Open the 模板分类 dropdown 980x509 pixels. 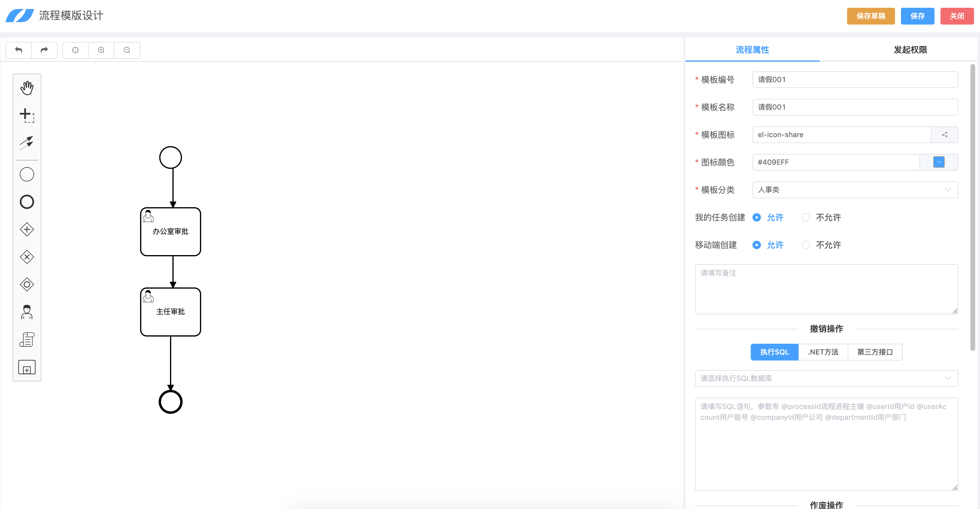coord(855,190)
